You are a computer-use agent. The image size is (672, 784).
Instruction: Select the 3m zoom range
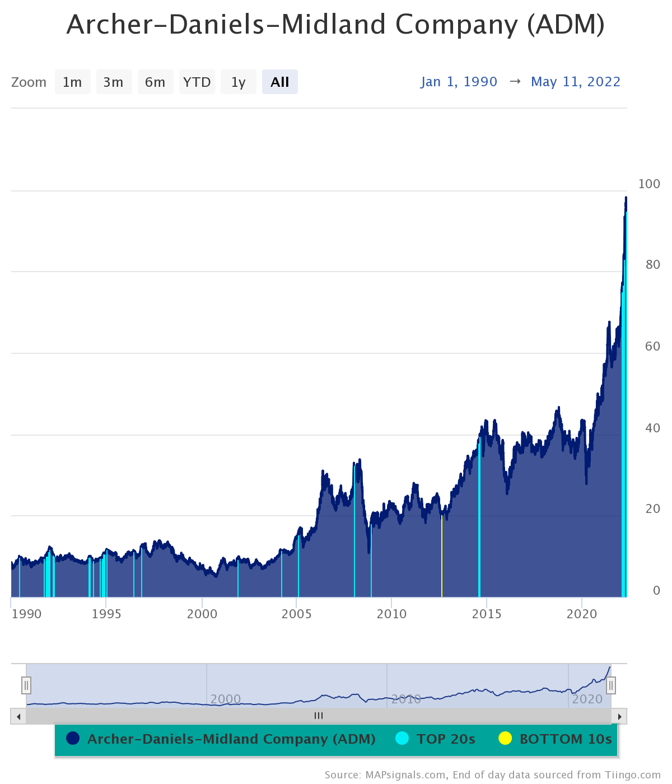click(x=114, y=82)
